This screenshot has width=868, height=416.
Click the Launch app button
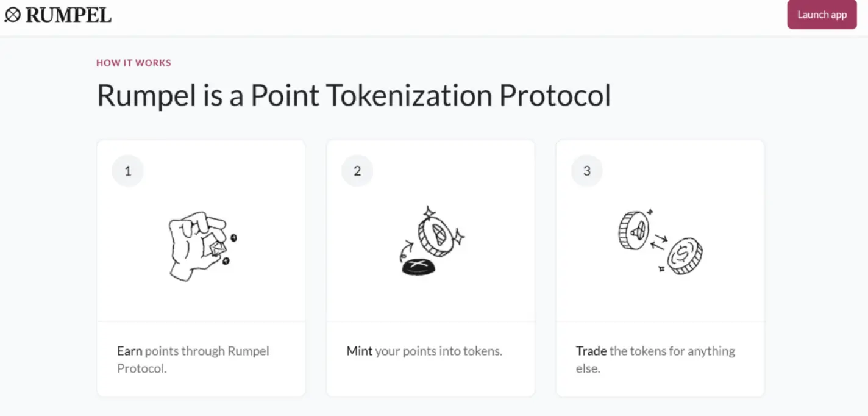[822, 15]
